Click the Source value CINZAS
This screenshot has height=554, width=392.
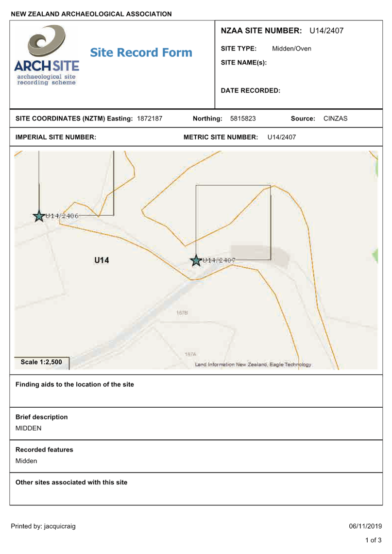335,119
